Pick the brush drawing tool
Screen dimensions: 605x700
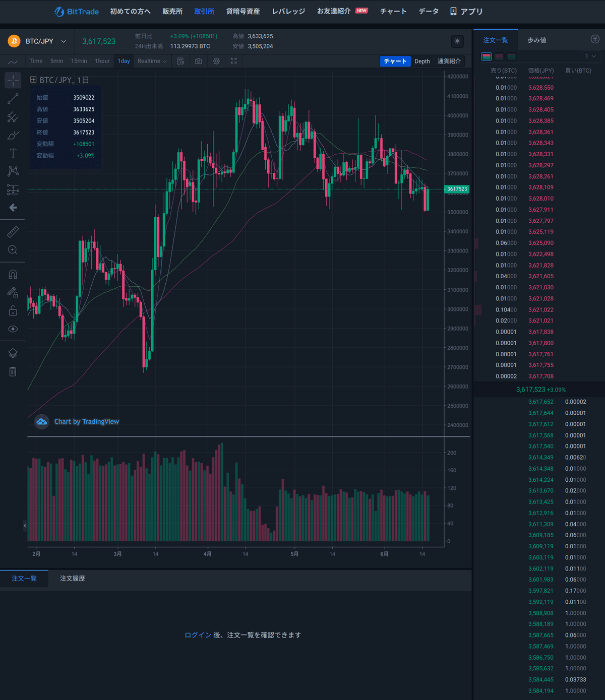[13, 135]
